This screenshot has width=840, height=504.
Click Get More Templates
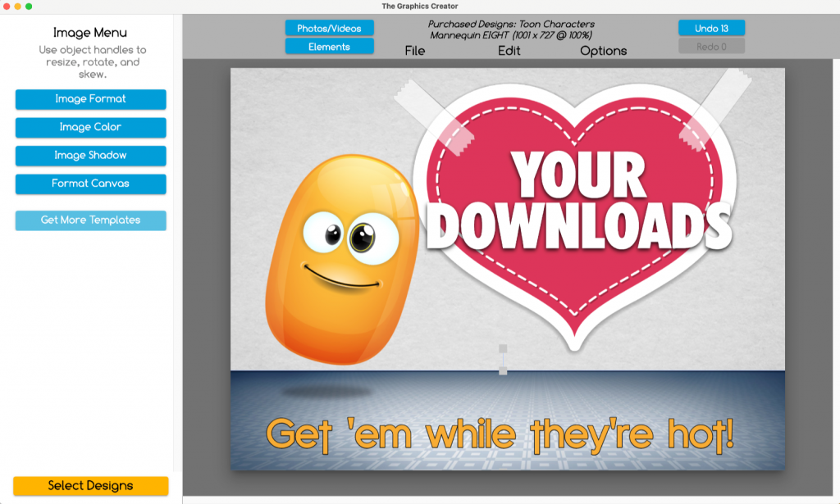[x=90, y=220]
